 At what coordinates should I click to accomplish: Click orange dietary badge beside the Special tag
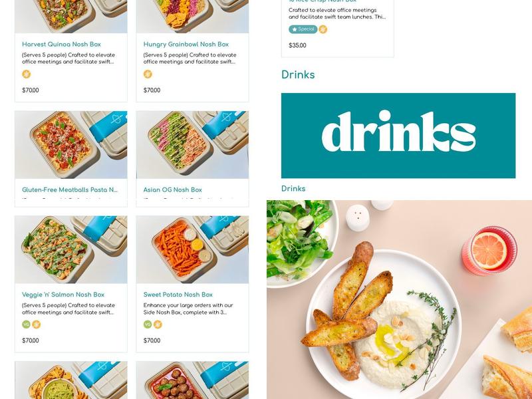(323, 29)
